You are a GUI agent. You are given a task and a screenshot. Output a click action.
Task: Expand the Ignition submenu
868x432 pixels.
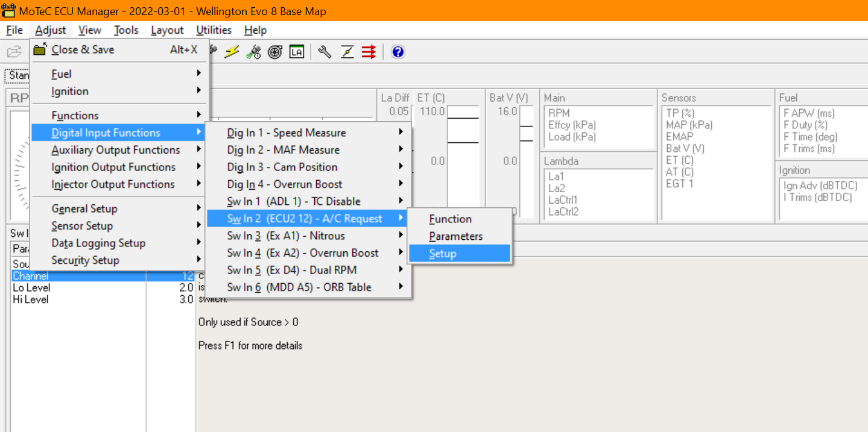tap(119, 92)
